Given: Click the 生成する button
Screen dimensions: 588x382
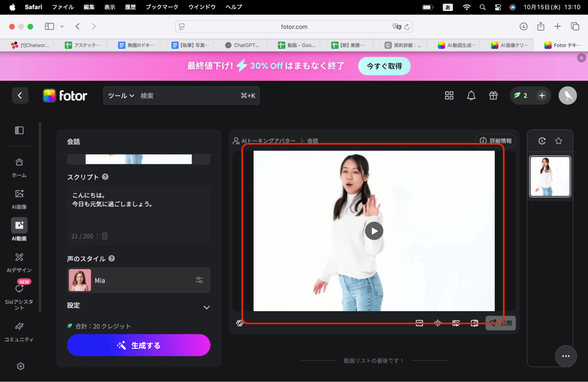Looking at the screenshot, I should [x=139, y=345].
